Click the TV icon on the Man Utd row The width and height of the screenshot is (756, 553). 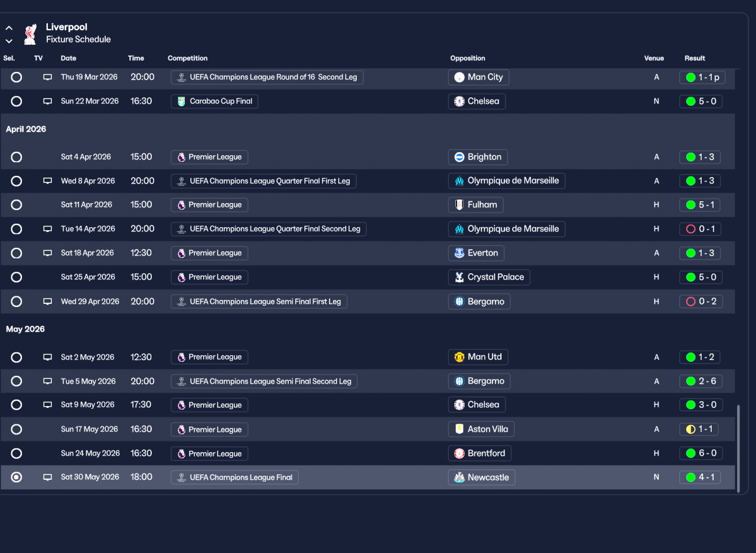tap(48, 357)
